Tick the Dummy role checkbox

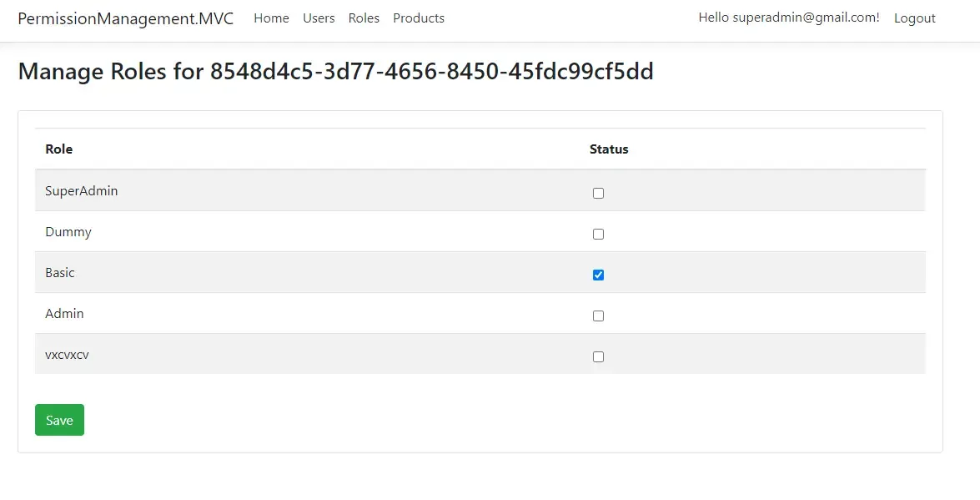(x=598, y=234)
